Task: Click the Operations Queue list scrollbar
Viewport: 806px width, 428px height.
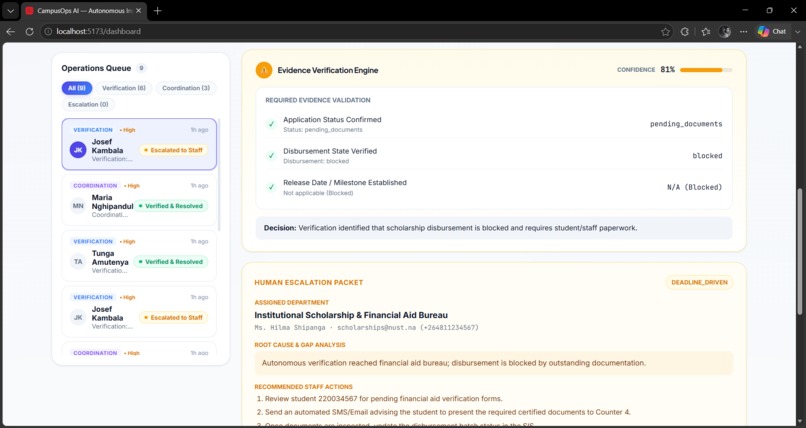Action: pyautogui.click(x=219, y=175)
